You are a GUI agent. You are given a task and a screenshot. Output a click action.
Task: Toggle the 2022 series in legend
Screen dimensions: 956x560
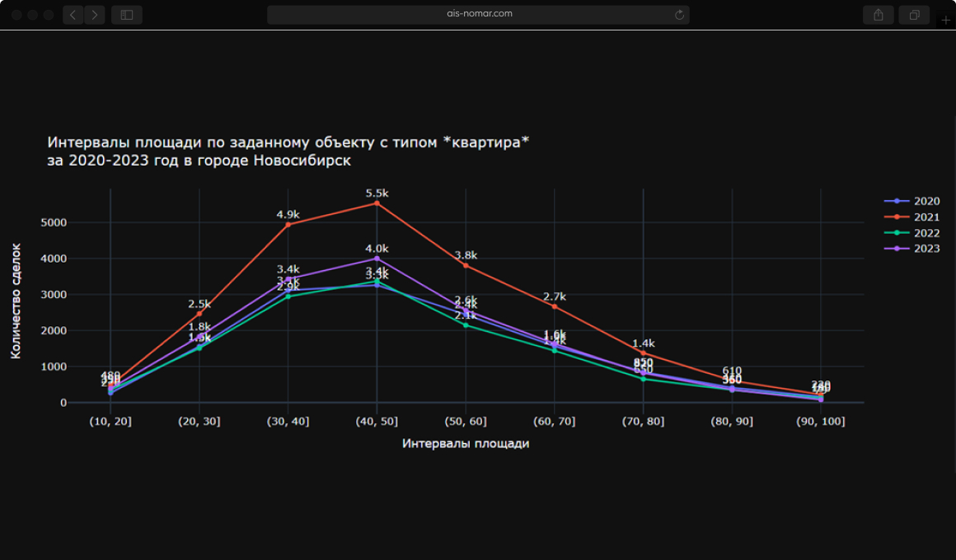pyautogui.click(x=911, y=233)
